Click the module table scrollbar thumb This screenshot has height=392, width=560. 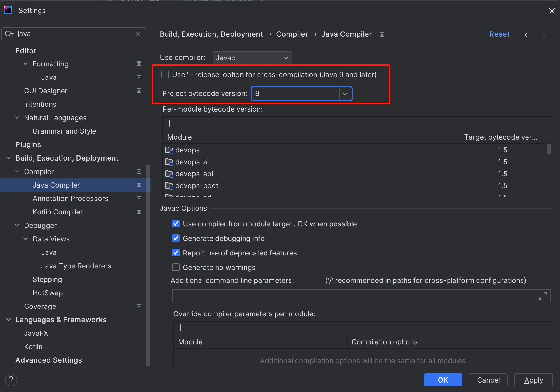pyautogui.click(x=549, y=149)
